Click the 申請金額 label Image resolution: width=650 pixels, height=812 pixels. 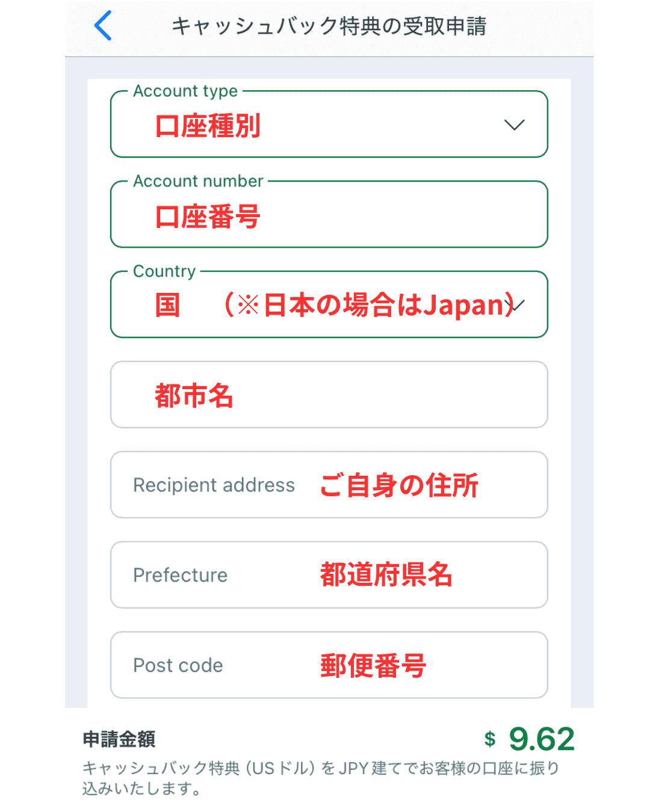[x=119, y=739]
